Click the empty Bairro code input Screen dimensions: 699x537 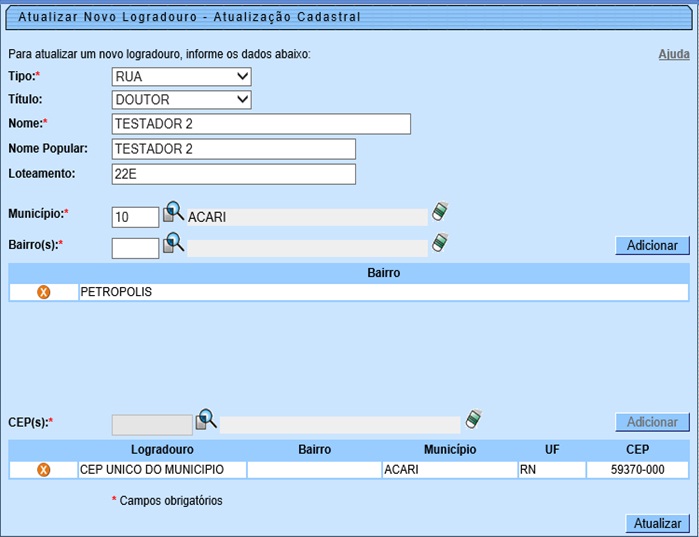coord(135,248)
